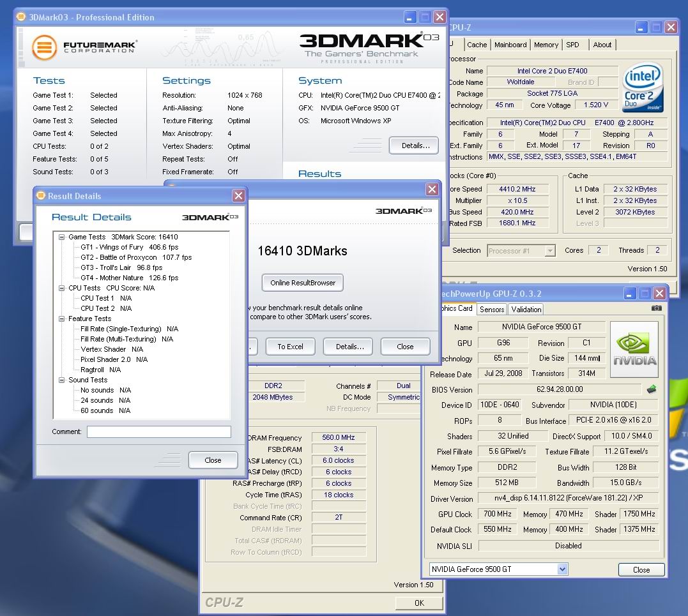Screen dimensions: 688x616
Task: Click the GPU-Z camera screenshot icon
Action: click(657, 308)
